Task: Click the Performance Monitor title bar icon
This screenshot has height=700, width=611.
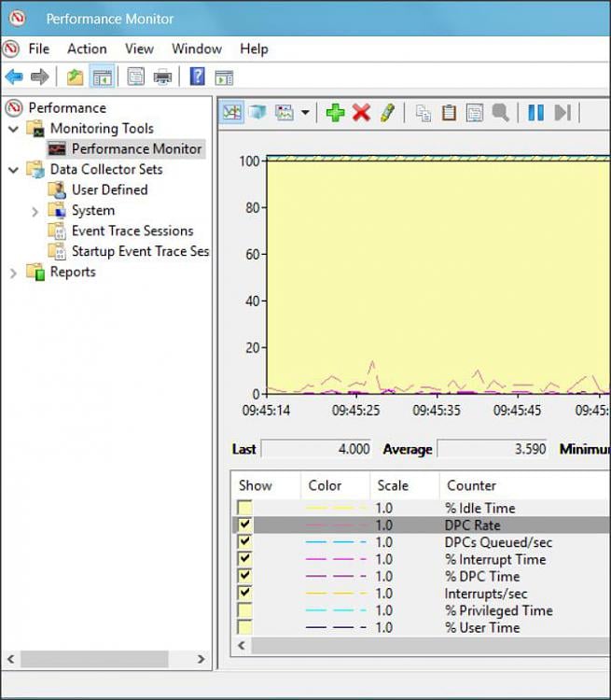Action: pos(17,19)
